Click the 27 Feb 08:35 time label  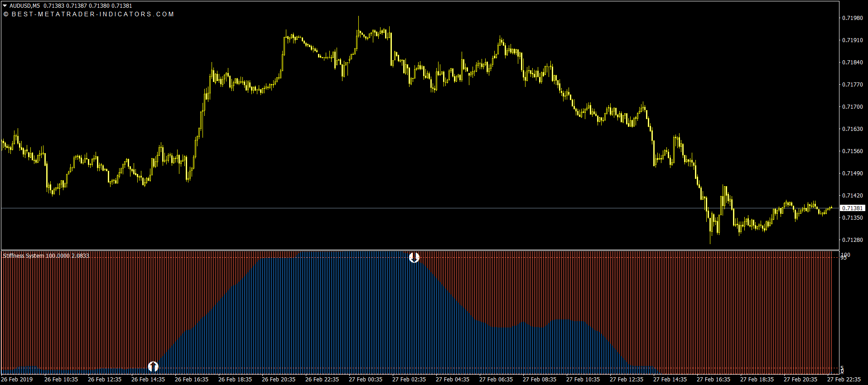pyautogui.click(x=540, y=380)
